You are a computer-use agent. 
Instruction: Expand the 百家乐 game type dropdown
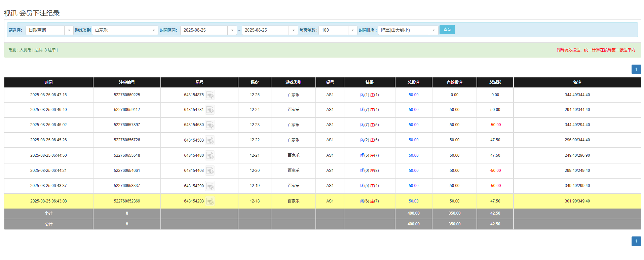[154, 30]
